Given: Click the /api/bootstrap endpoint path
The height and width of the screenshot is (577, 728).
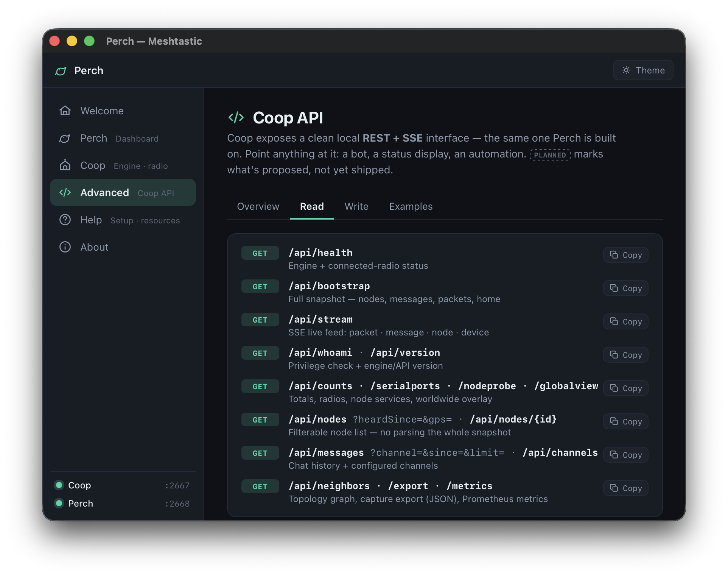Looking at the screenshot, I should click(x=329, y=286).
